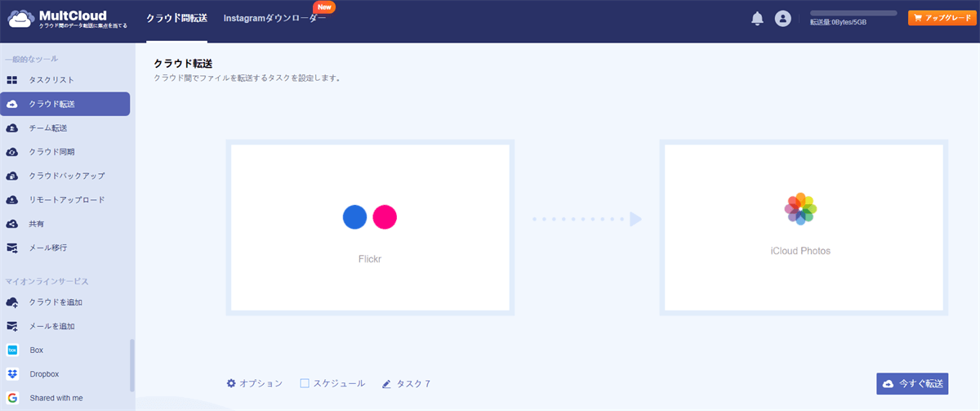The image size is (980, 411).
Task: Open リモートアップロード label in sidebar
Action: click(67, 199)
